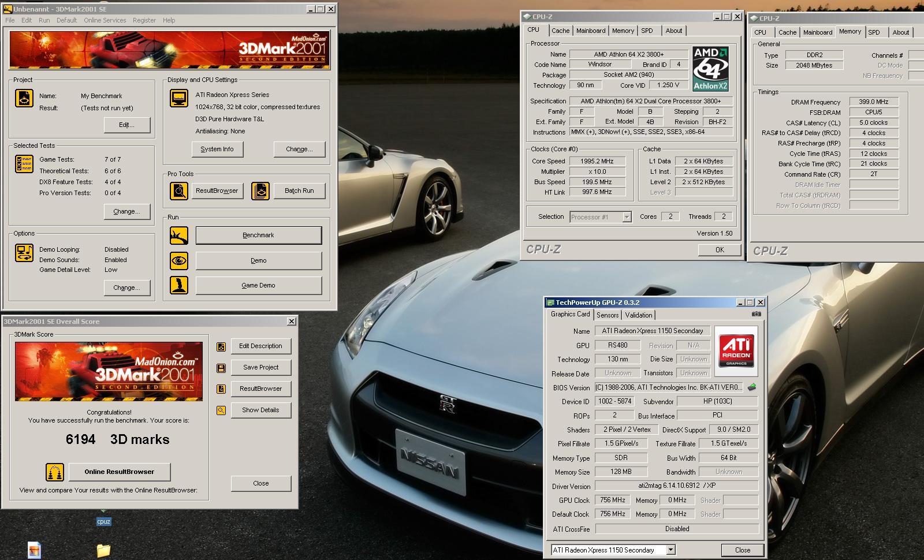This screenshot has height=560, width=924.
Task: Open the Help menu in 3DMark
Action: 169,20
